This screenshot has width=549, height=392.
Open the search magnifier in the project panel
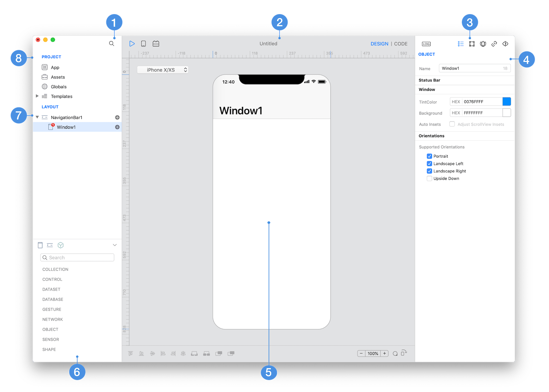point(112,44)
